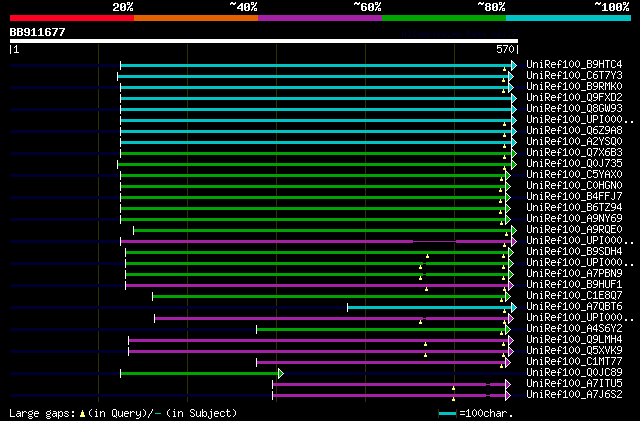Image resolution: width=640 pixels, height=421 pixels.
Task: Click the ~60% legend label
Action: (x=367, y=7)
